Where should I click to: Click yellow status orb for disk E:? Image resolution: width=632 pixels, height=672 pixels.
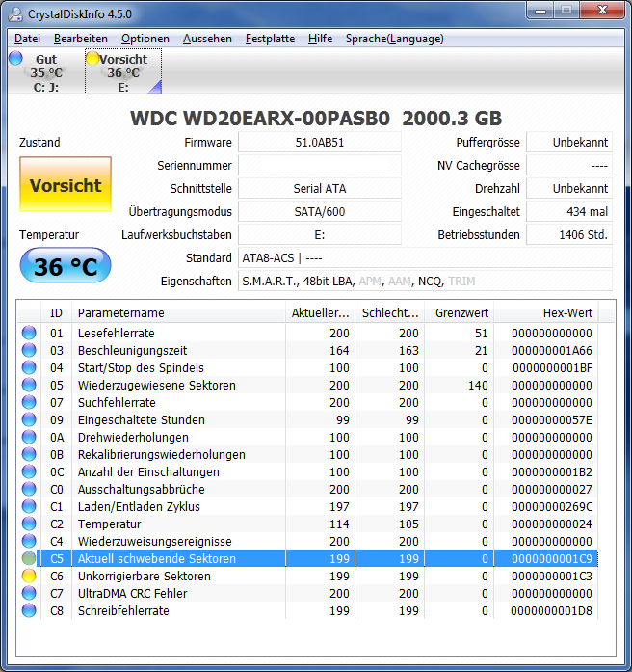pos(92,58)
